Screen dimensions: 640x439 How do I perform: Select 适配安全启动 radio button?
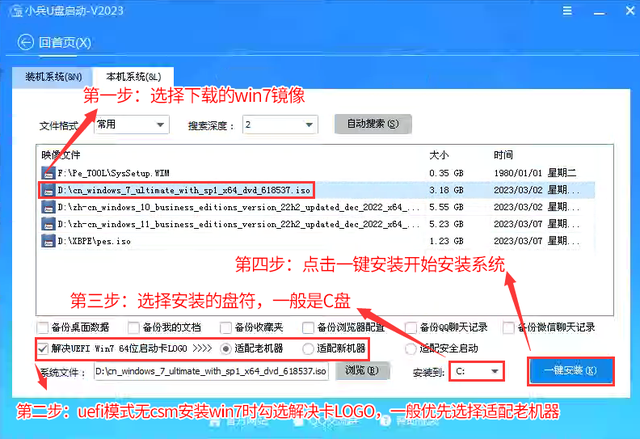click(x=411, y=349)
